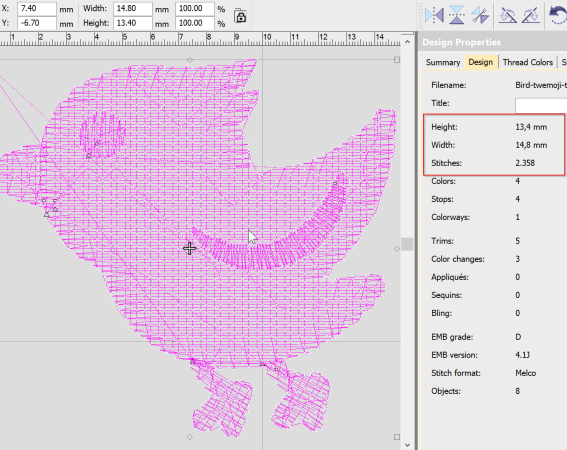Screen dimensions: 567x450
Task: Select the Reflect along axis tool
Action: tap(480, 16)
